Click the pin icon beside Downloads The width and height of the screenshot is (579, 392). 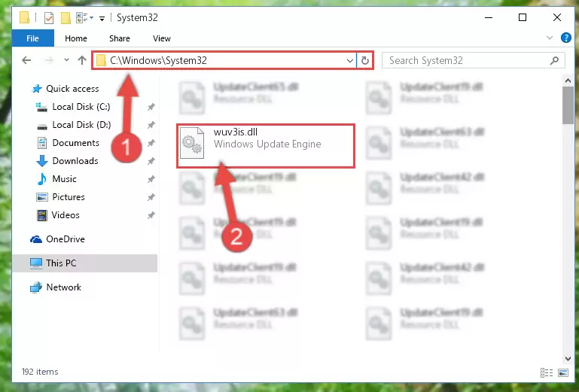(x=151, y=161)
